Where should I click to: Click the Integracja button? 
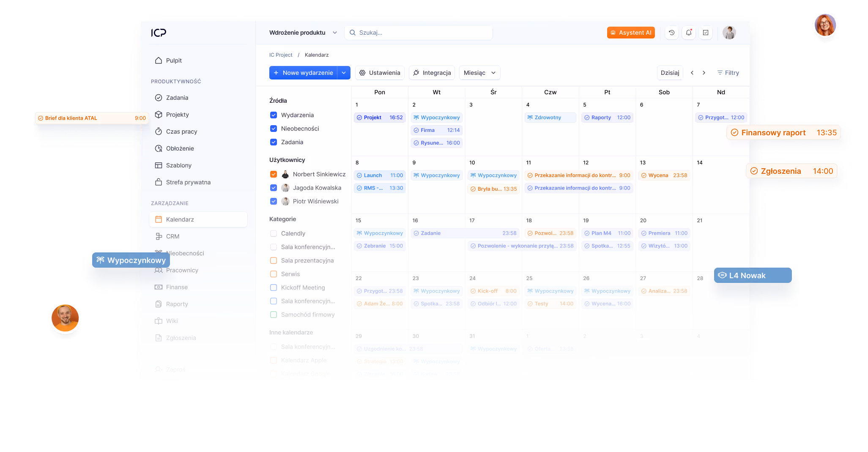point(432,73)
